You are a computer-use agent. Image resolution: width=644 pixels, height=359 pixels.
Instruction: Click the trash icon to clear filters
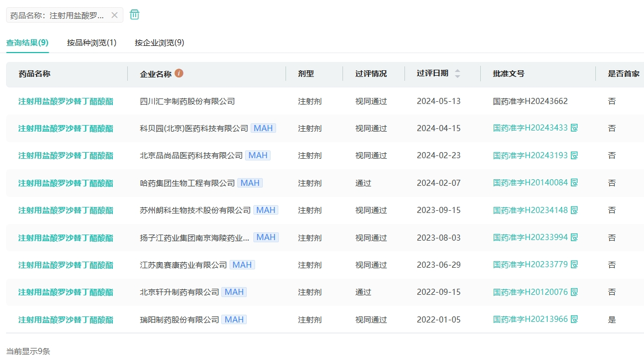coord(134,15)
